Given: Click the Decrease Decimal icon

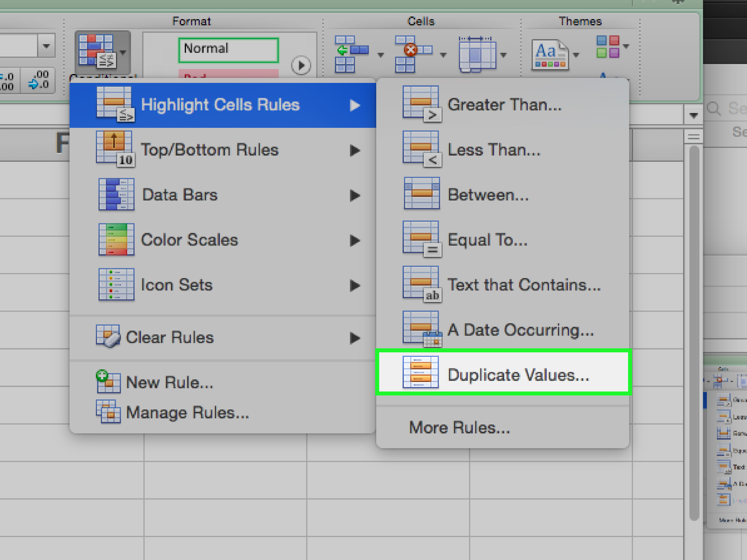Looking at the screenshot, I should (x=38, y=80).
